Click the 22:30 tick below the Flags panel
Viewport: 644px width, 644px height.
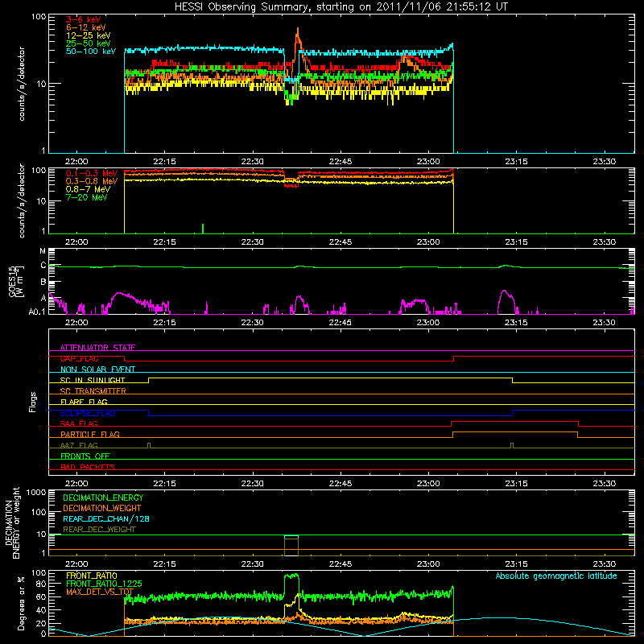click(252, 484)
